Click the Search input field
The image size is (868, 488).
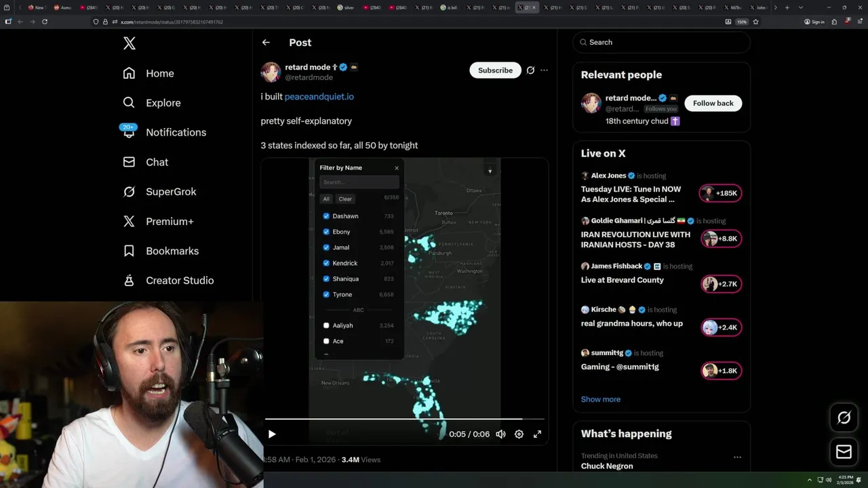coord(661,42)
